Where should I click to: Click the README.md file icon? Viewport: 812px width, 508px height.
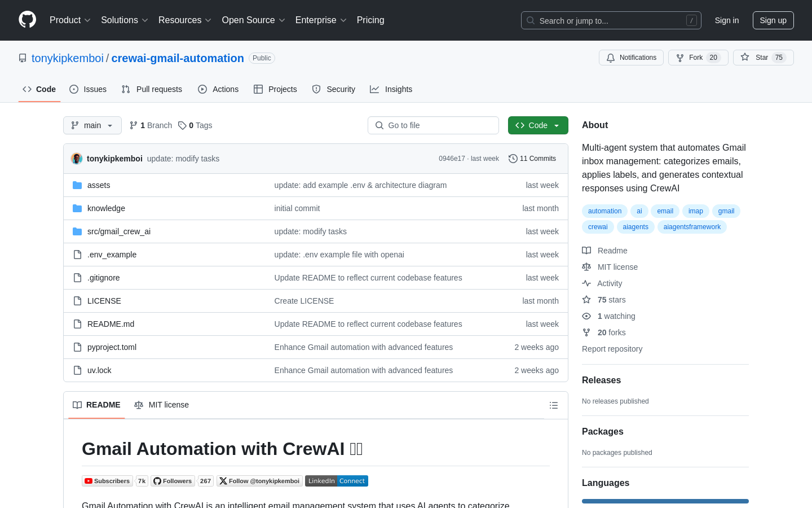click(x=77, y=324)
